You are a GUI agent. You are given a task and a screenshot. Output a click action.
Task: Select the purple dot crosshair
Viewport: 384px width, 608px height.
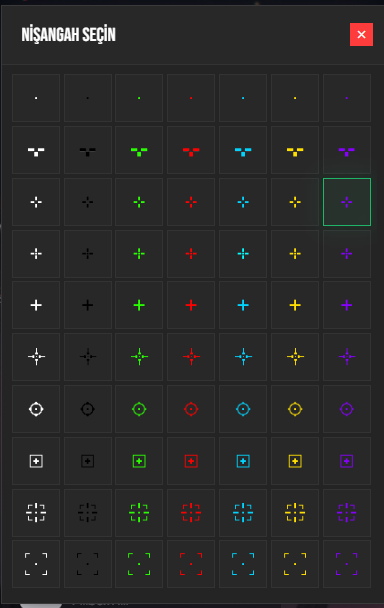tap(347, 98)
